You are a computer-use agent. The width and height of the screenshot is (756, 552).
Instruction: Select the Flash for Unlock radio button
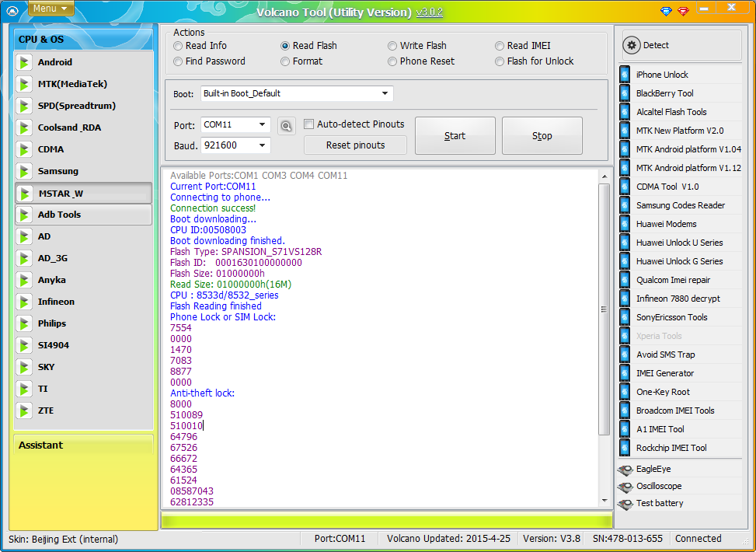500,61
